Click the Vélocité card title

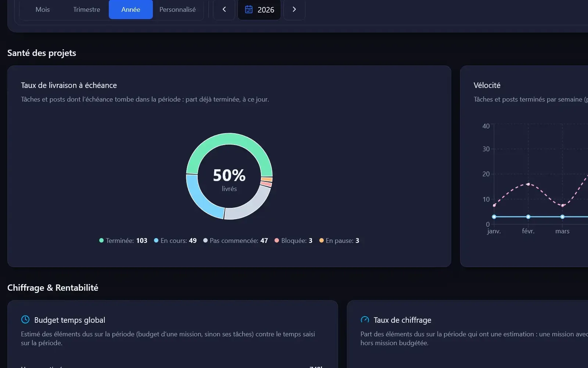click(x=487, y=85)
